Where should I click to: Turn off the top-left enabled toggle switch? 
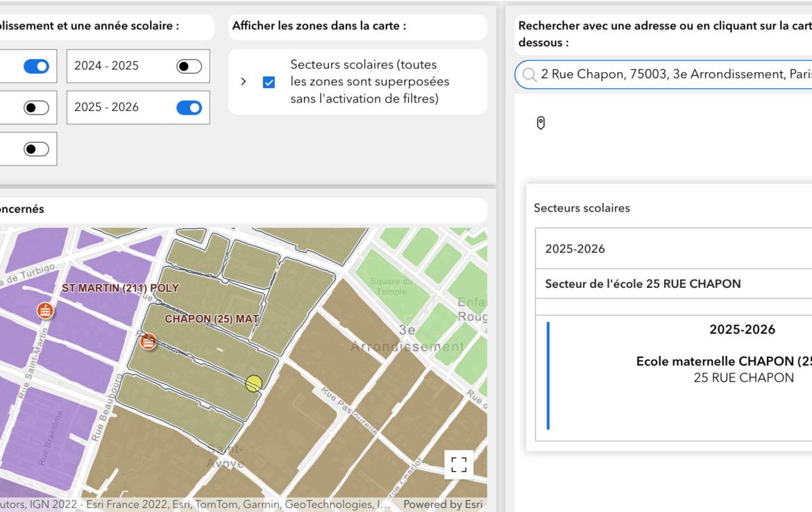[36, 66]
